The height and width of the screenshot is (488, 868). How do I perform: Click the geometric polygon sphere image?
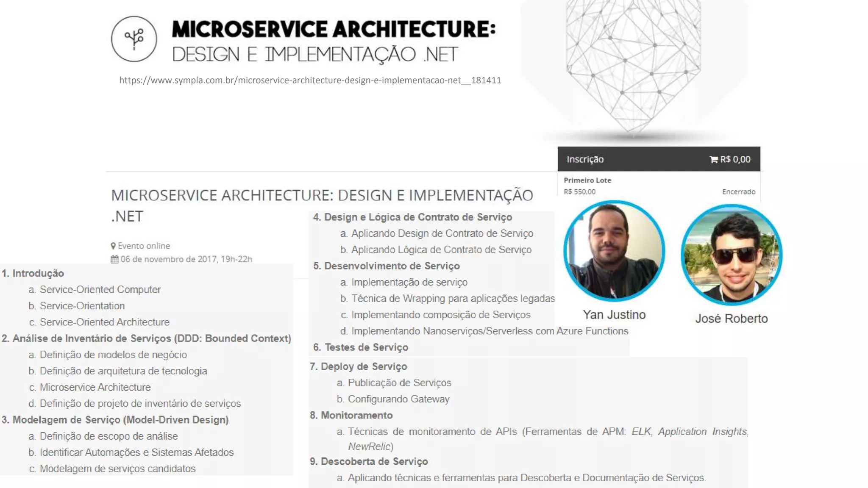click(x=633, y=68)
